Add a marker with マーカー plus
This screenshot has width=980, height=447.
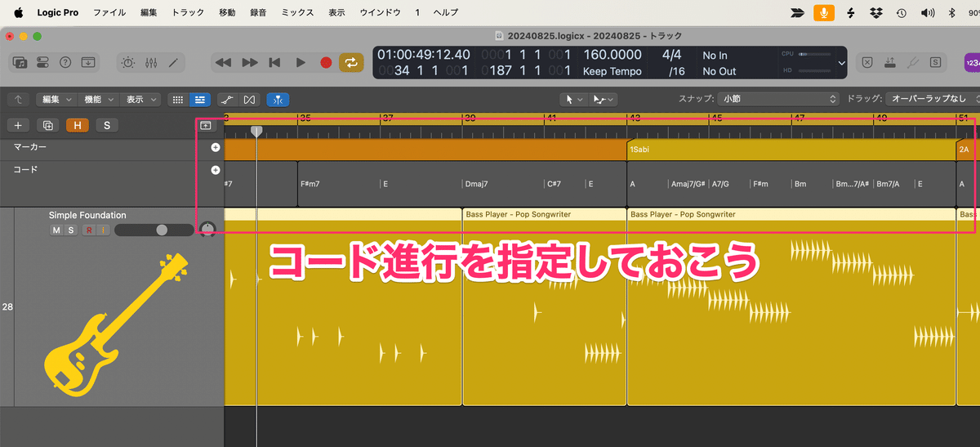click(x=216, y=148)
